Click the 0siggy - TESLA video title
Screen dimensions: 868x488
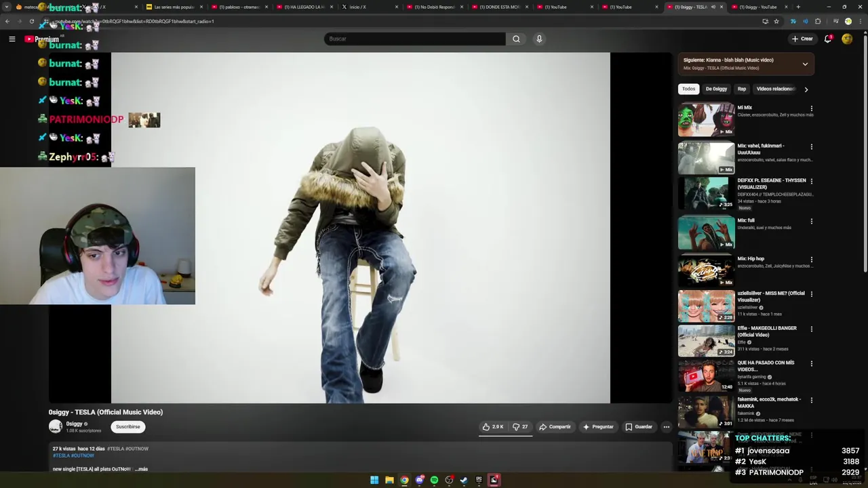(x=106, y=412)
